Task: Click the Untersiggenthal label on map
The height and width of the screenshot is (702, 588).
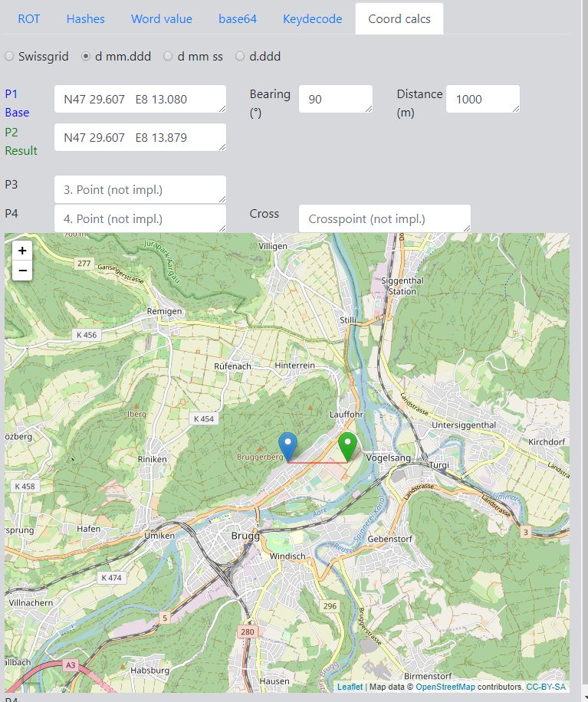Action: click(x=464, y=425)
